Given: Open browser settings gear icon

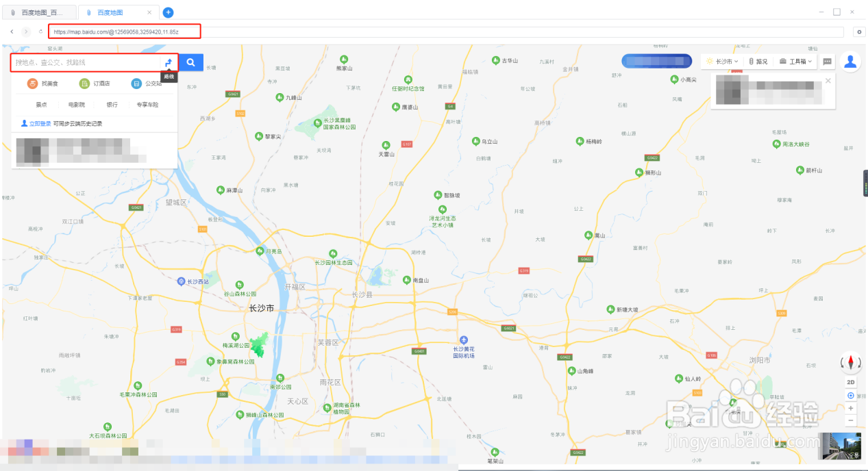Looking at the screenshot, I should coord(859,31).
